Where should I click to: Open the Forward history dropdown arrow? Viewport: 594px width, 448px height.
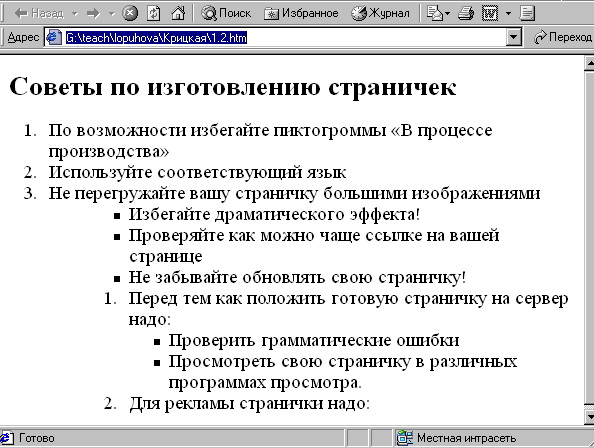tap(111, 14)
